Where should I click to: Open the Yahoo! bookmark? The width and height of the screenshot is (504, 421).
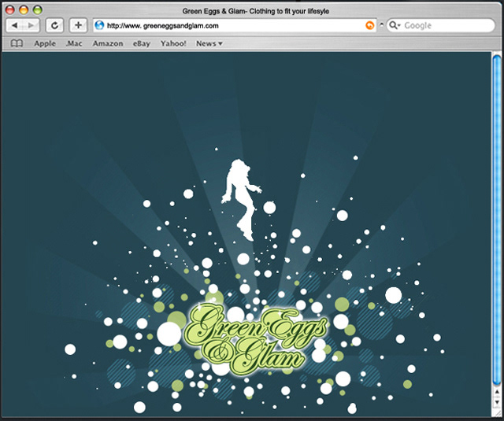click(x=173, y=43)
